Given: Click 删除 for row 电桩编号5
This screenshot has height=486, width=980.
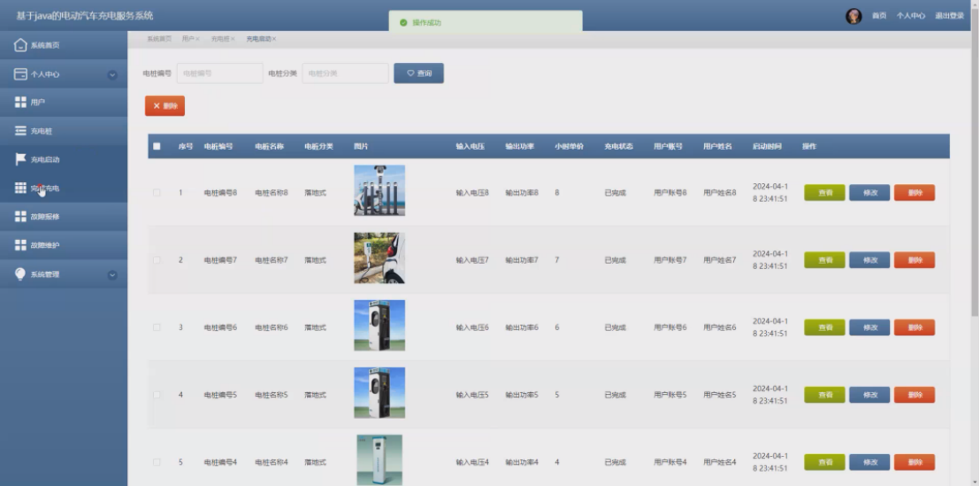Looking at the screenshot, I should click(915, 396).
